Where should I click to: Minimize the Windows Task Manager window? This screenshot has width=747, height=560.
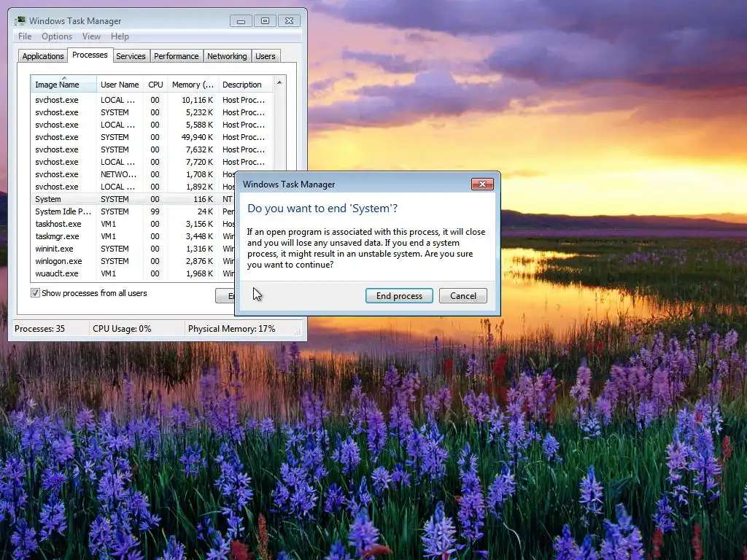pos(241,21)
